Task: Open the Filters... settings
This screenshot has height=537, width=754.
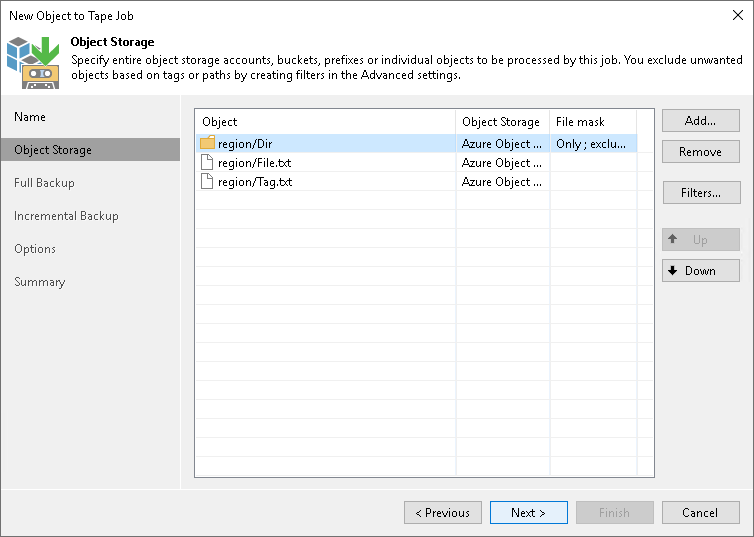Action: tap(700, 193)
